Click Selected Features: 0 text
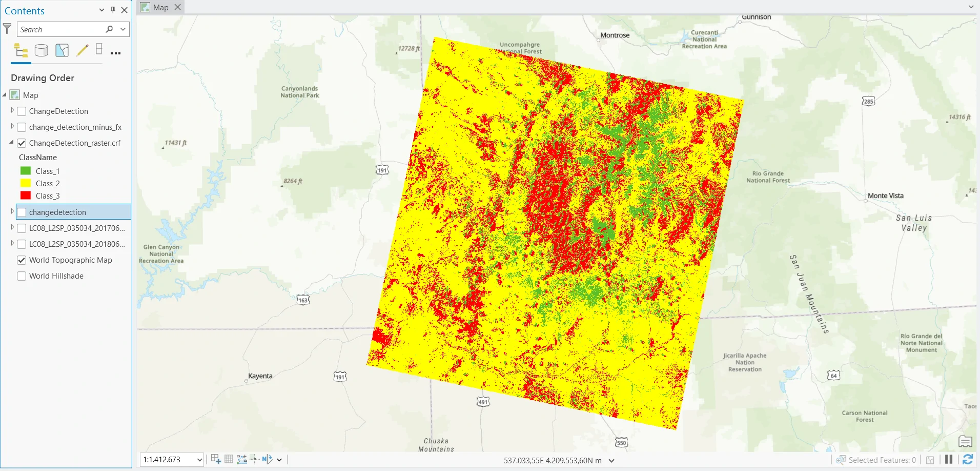Image resolution: width=980 pixels, height=471 pixels. (x=882, y=460)
